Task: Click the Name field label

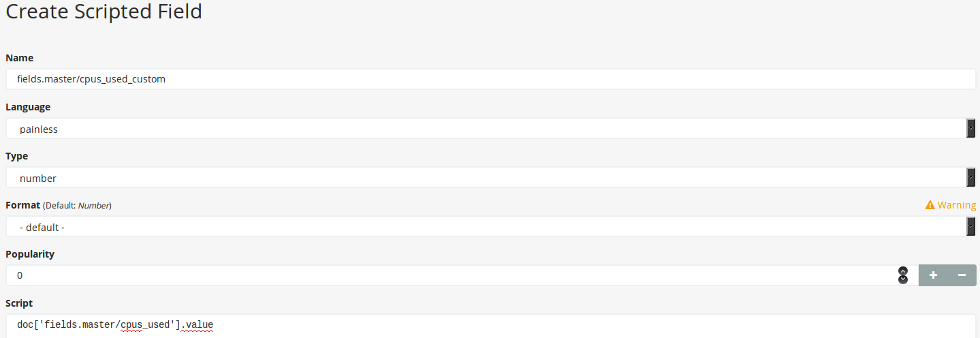Action: pos(20,58)
